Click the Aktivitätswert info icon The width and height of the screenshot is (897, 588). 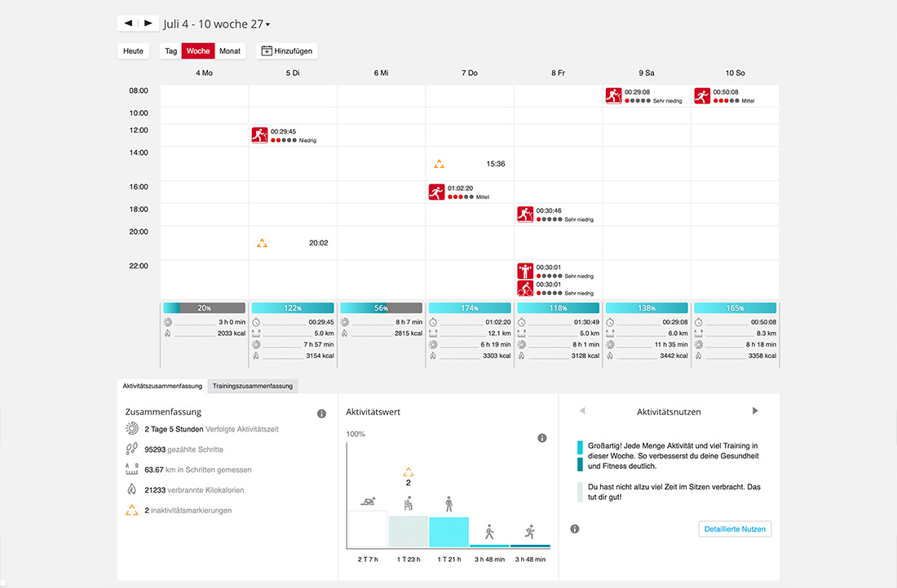(541, 438)
